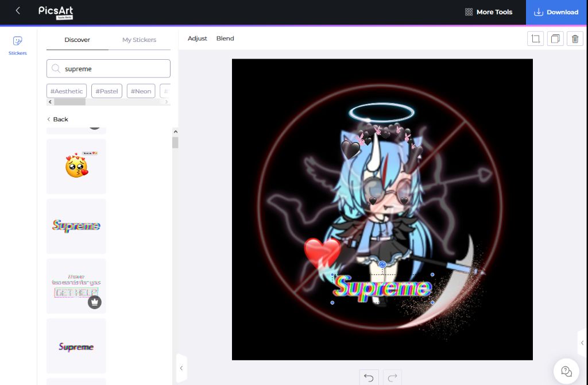Screen dimensions: 588x385
Task: Add the kissing emoji sticker
Action: pyautogui.click(x=76, y=166)
